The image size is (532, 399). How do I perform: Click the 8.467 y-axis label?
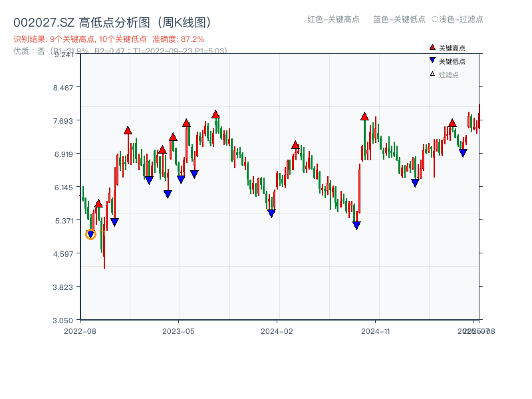[63, 88]
